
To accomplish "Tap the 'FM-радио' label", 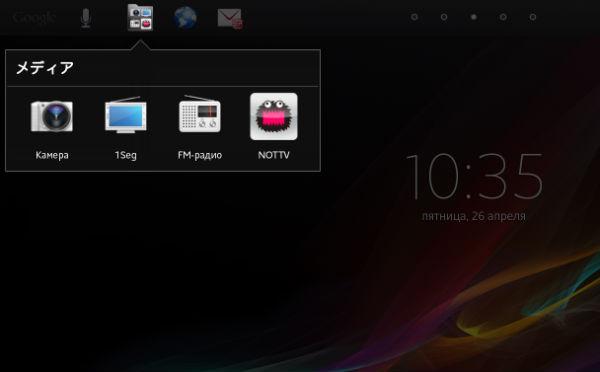I will (200, 155).
